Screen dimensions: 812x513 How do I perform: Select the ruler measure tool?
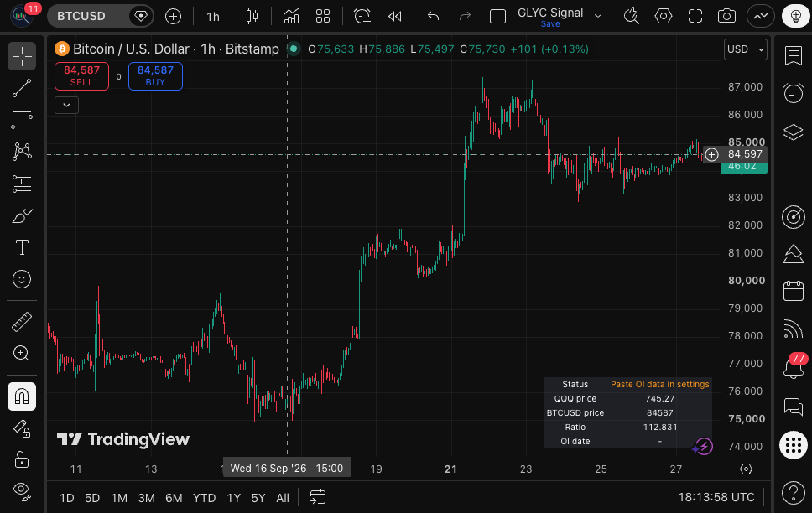click(x=22, y=322)
